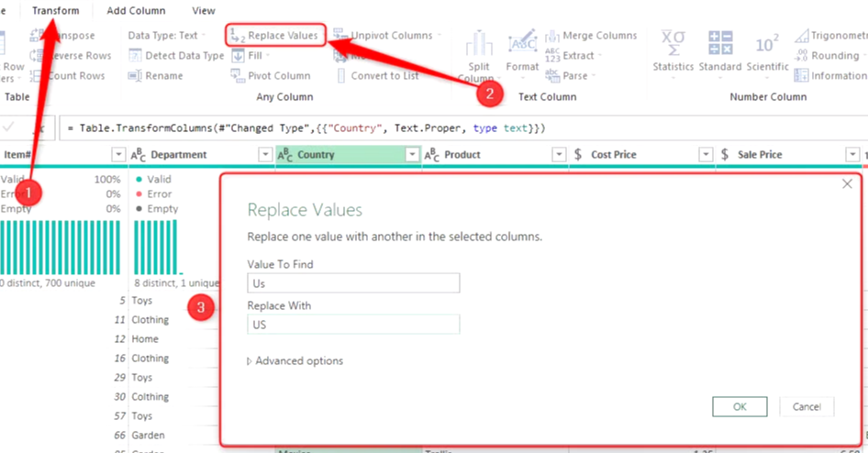The height and width of the screenshot is (453, 868).
Task: Open the Information menu
Action: click(x=831, y=76)
